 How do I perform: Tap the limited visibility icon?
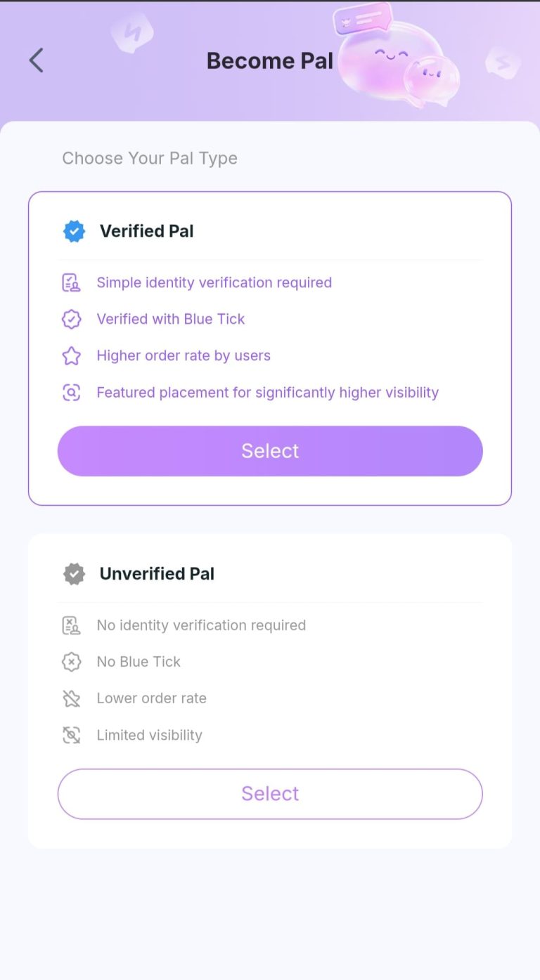[x=71, y=735]
